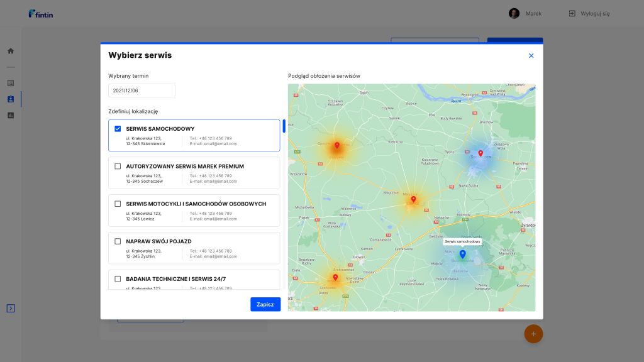Click the address '12-345 Sochaczew'
This screenshot has height=362, width=644.
(x=145, y=182)
